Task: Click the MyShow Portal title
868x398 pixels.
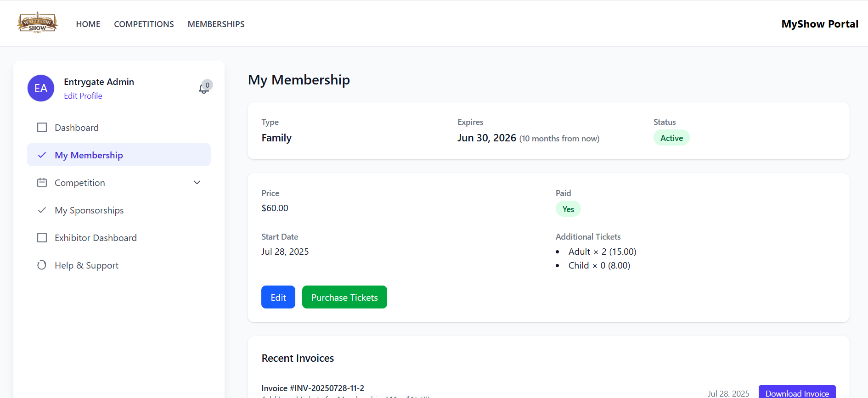Action: click(820, 24)
